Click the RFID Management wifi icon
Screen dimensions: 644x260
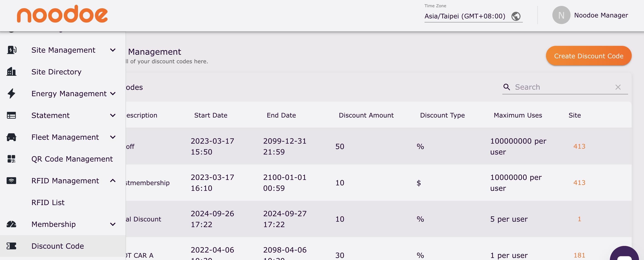pyautogui.click(x=11, y=181)
